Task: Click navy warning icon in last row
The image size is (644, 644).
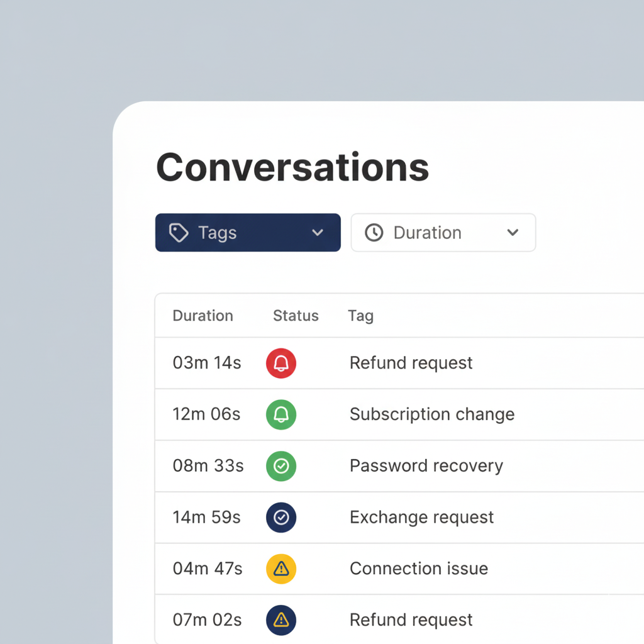Action: click(281, 620)
